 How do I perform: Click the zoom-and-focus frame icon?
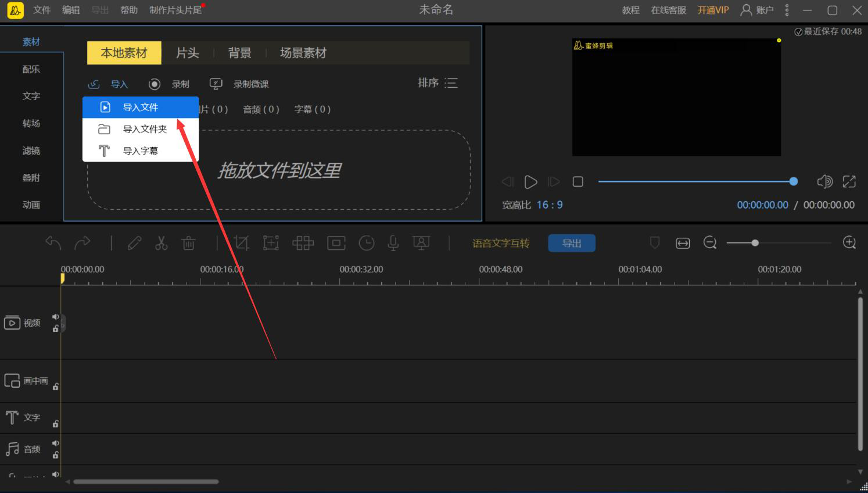tap(271, 243)
